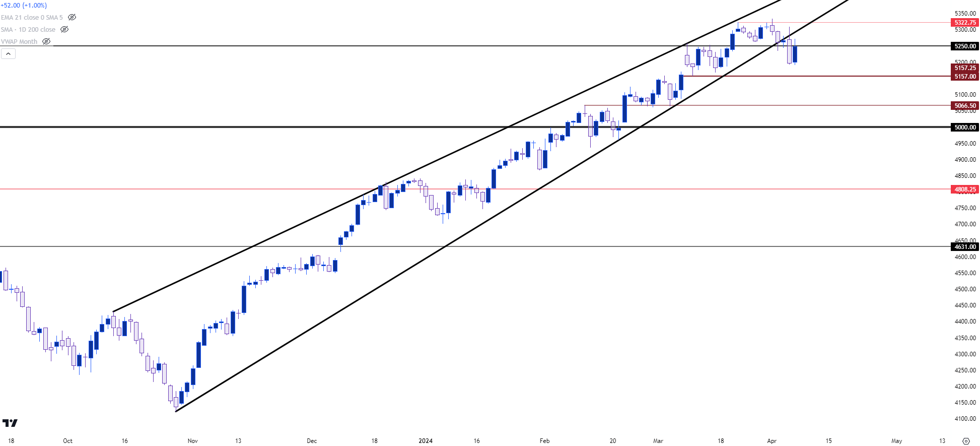This screenshot has width=980, height=446.
Task: Click the 4400.00 price scale value
Action: point(965,322)
